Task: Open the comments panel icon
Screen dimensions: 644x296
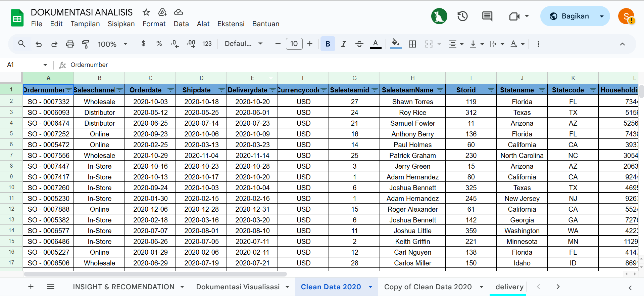Action: (x=487, y=16)
